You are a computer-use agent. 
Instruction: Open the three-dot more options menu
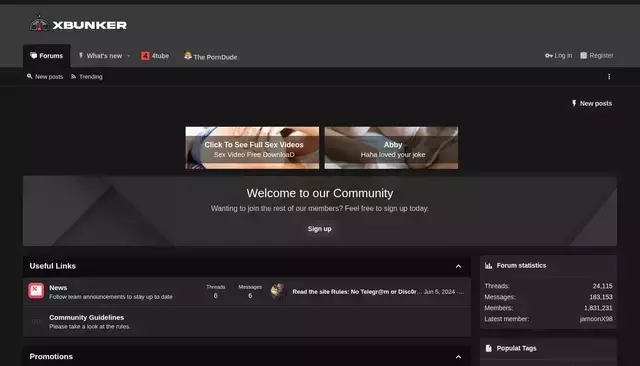(x=609, y=77)
